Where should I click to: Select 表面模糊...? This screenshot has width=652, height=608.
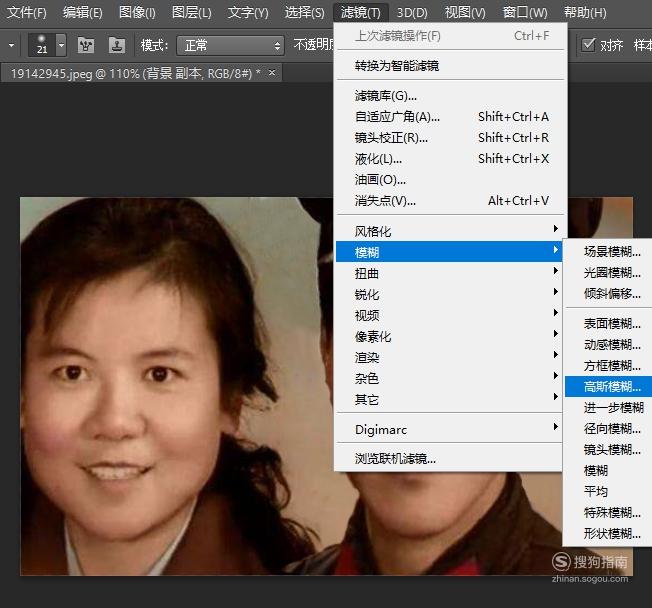609,324
